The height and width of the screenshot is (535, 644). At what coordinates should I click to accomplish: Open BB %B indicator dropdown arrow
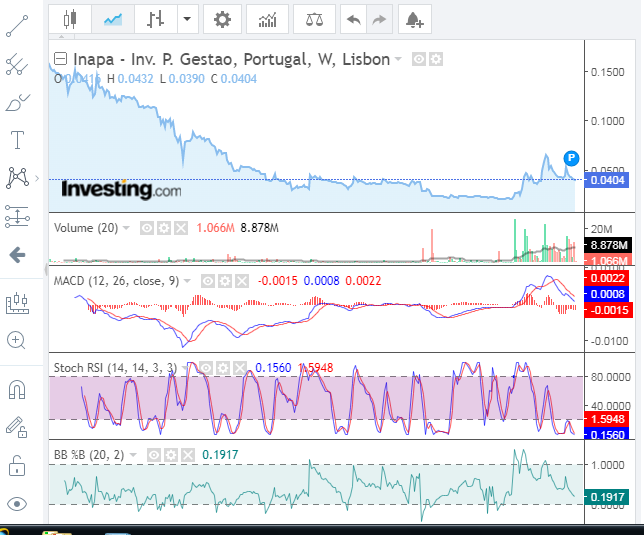(x=133, y=455)
